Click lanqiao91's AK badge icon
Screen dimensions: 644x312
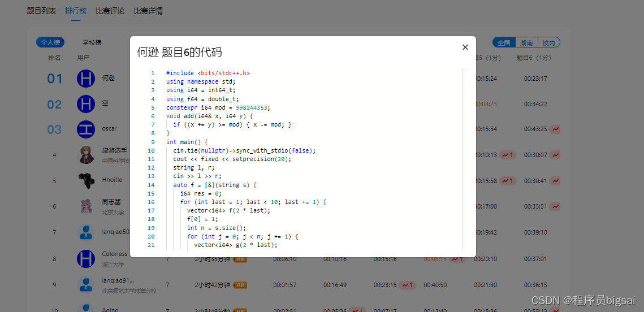click(x=240, y=285)
